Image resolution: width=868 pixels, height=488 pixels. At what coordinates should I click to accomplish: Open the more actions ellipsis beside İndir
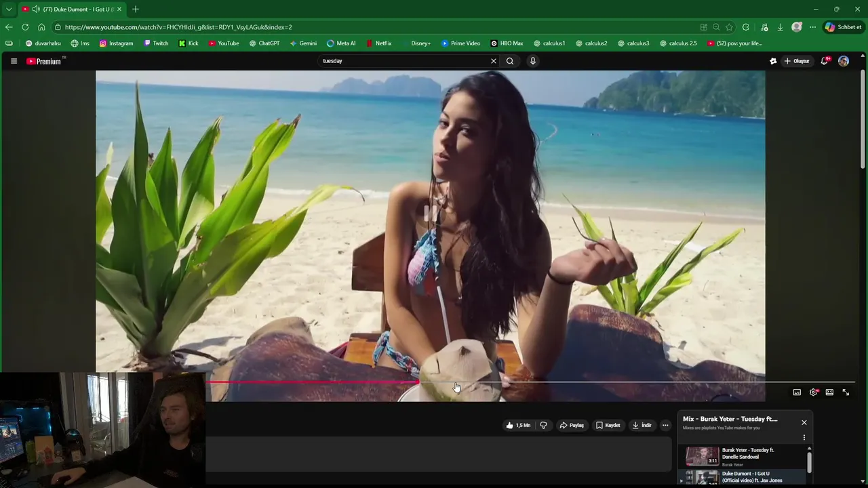(x=665, y=426)
